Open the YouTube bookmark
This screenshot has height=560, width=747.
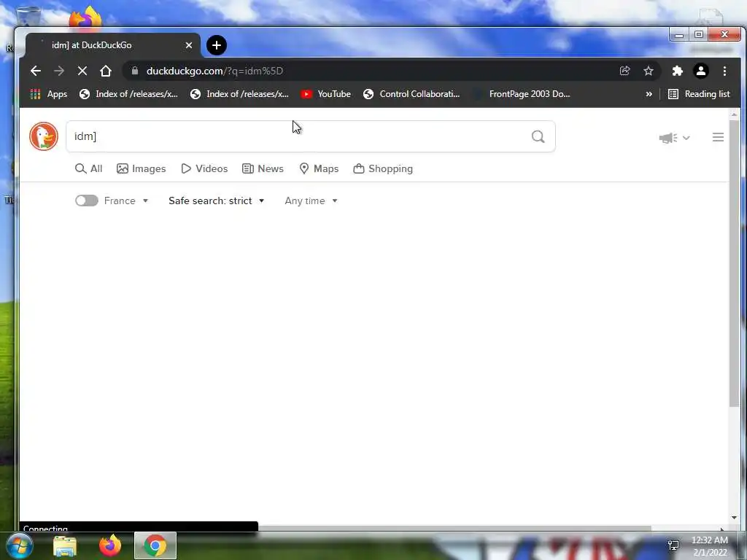[326, 94]
